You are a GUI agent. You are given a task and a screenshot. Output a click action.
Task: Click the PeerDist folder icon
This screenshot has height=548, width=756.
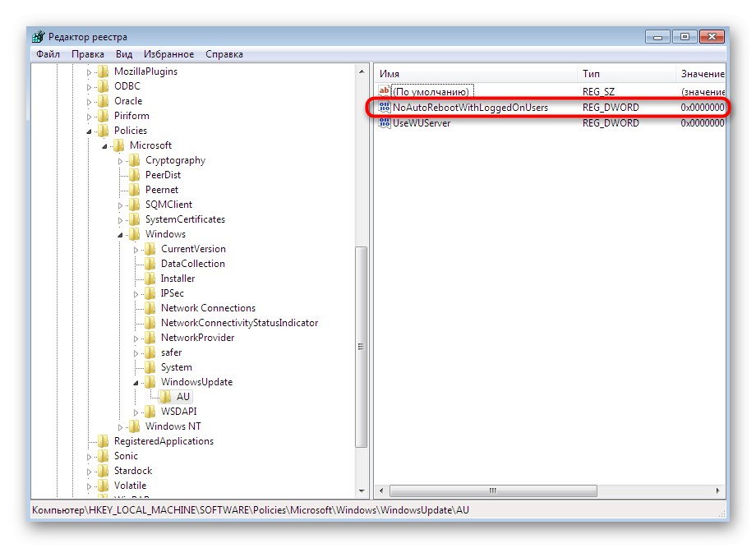click(135, 175)
